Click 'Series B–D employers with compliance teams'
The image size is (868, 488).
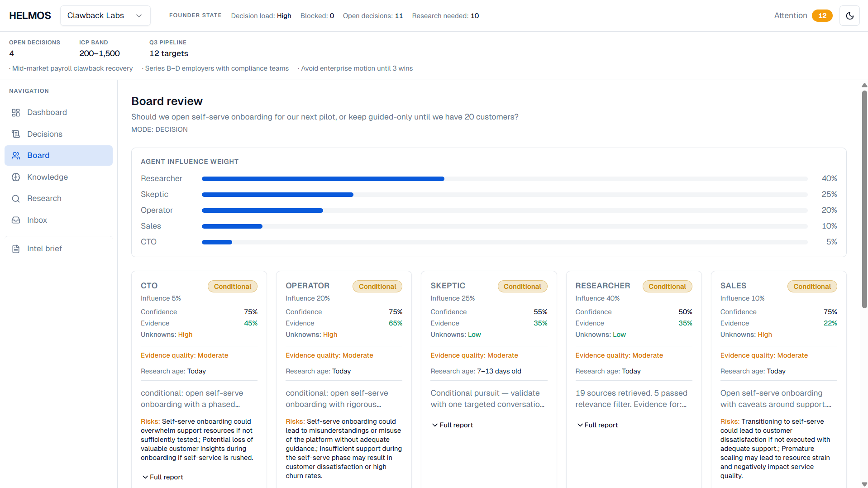pyautogui.click(x=215, y=68)
